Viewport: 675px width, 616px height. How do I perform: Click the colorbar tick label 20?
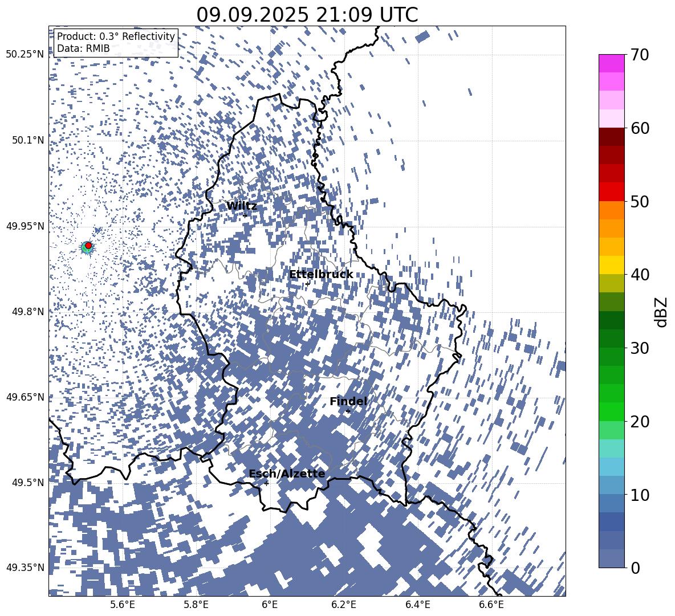coord(640,422)
